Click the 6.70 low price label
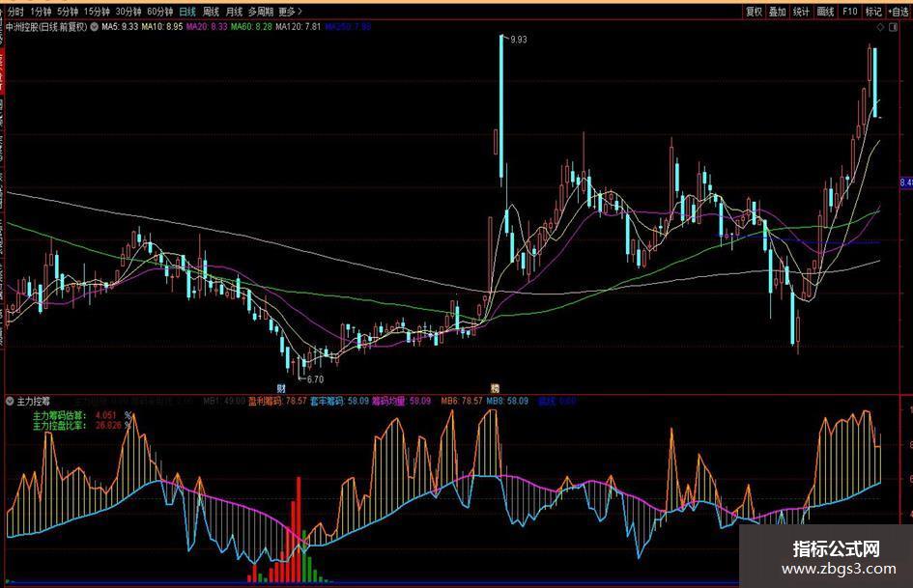913x588 pixels. pos(315,379)
